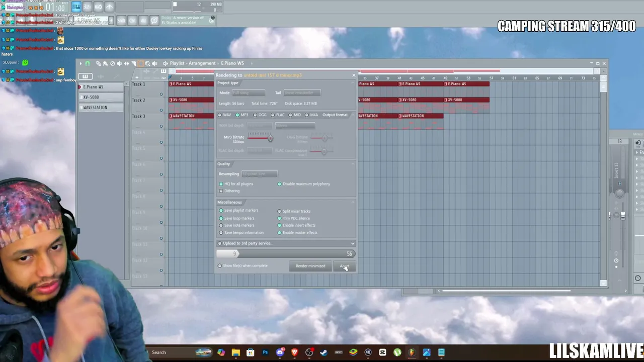Select the playback speaker tool in the Playlist toolbar

pyautogui.click(x=154, y=63)
